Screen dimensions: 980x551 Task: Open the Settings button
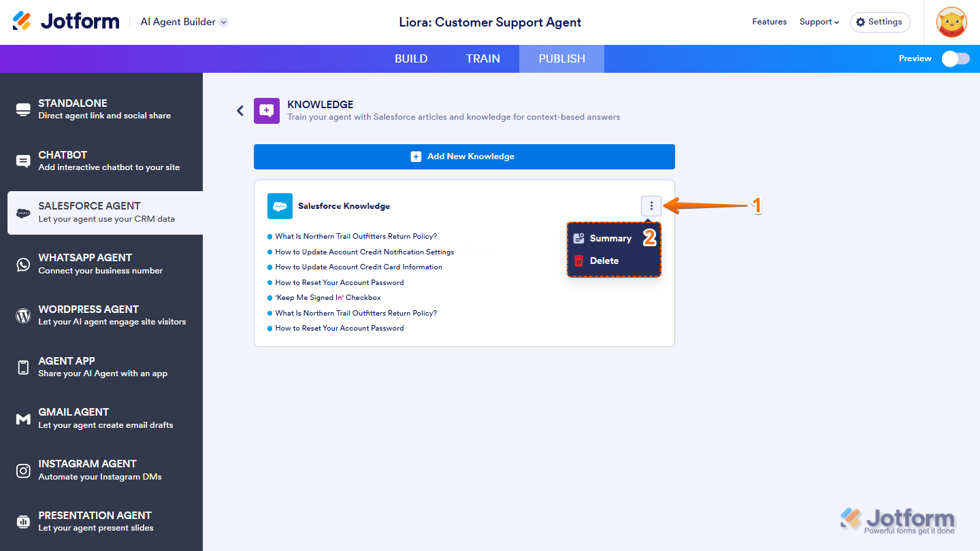point(879,22)
